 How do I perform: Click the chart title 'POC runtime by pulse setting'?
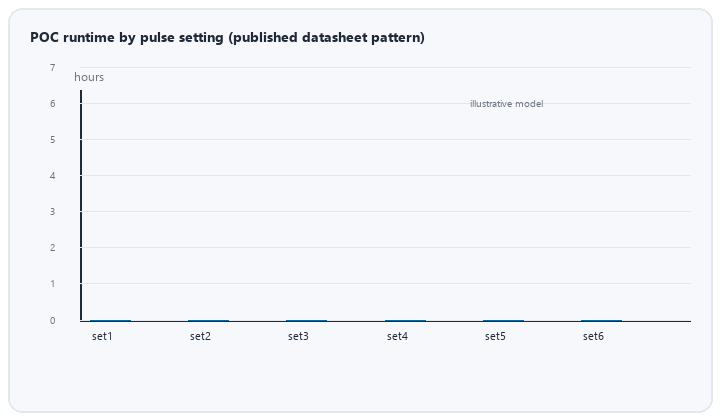pyautogui.click(x=227, y=37)
